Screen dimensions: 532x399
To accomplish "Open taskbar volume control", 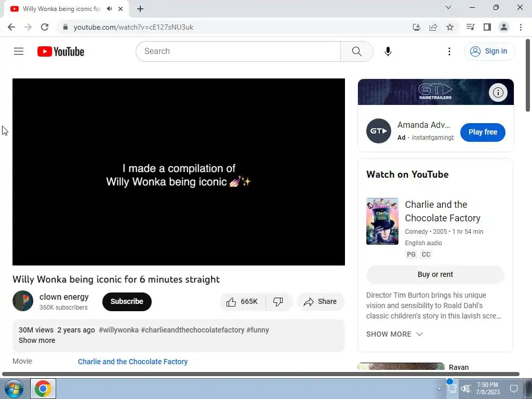I will pos(466,389).
